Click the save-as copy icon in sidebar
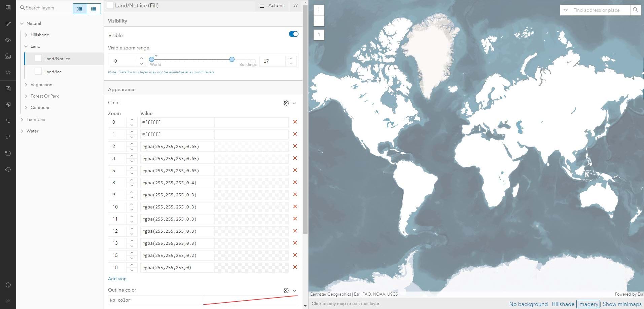This screenshot has height=309, width=644. click(8, 105)
